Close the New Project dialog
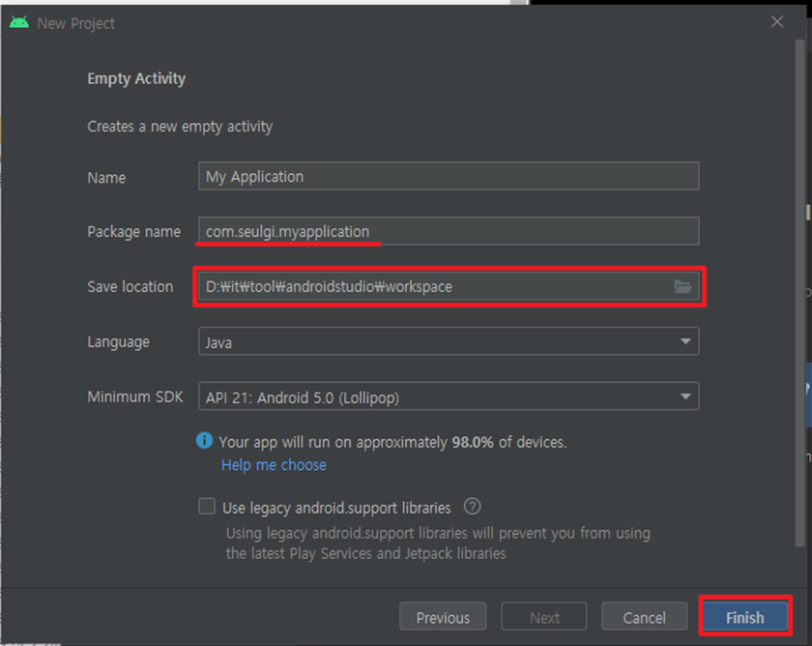Screen dimensions: 812x646 [777, 21]
